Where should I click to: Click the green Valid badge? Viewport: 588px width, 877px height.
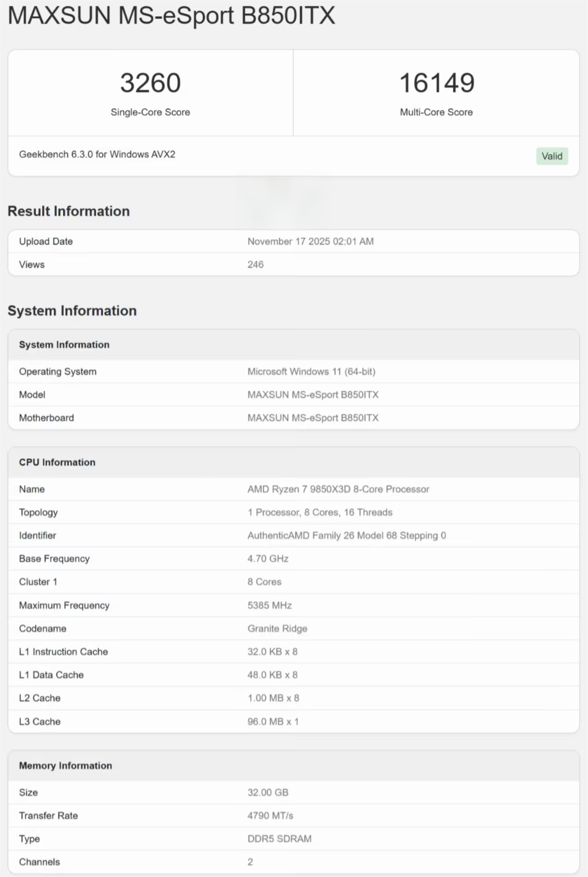(552, 156)
